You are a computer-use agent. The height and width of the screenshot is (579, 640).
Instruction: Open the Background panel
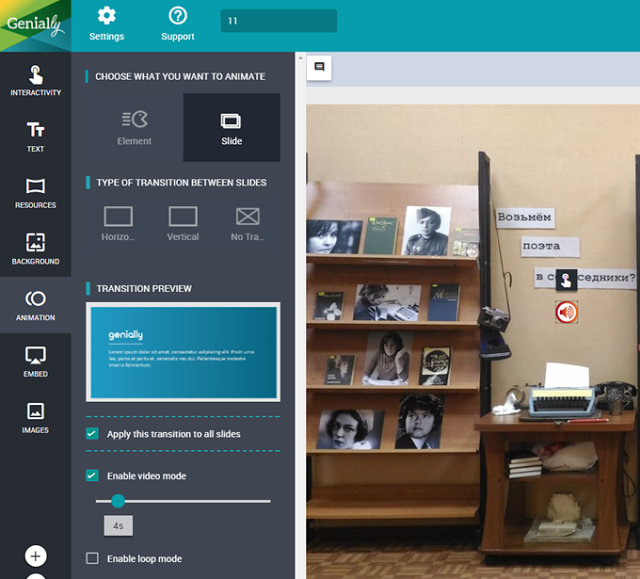coord(35,249)
